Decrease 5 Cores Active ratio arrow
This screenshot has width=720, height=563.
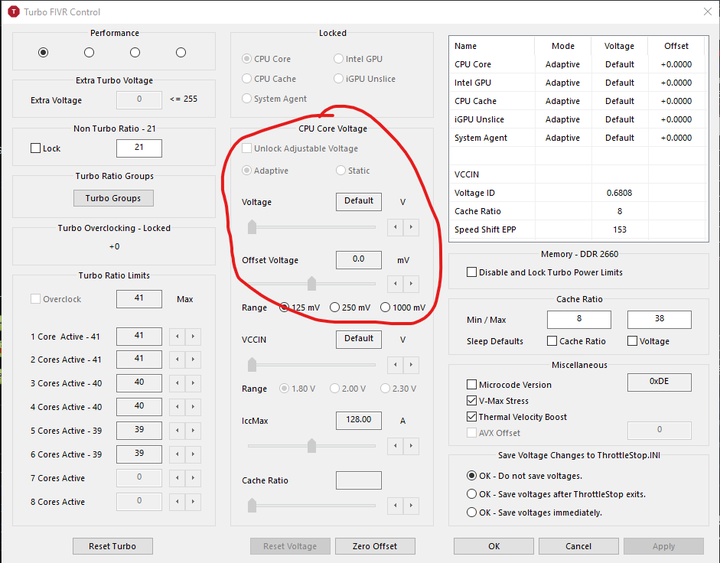[x=177, y=431]
